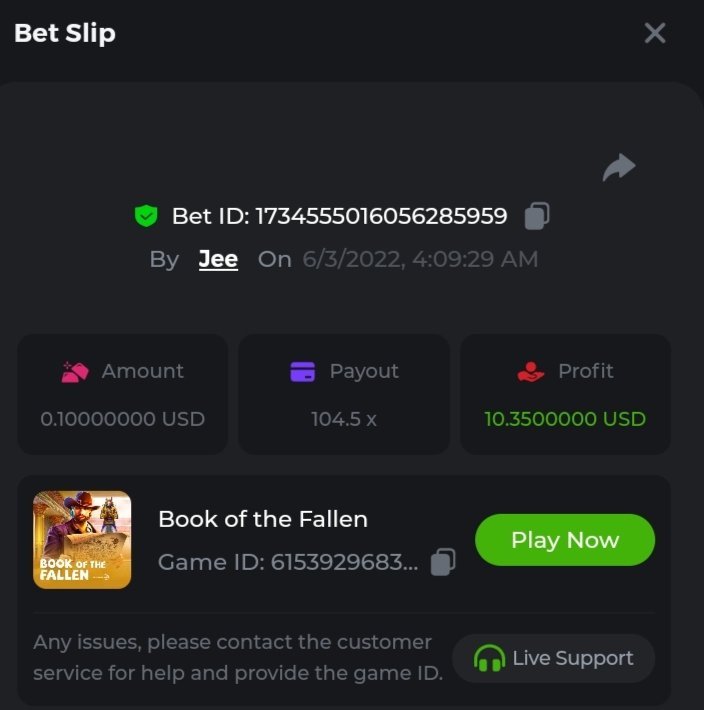Click the 104.5 x payout value
Image resolution: width=704 pixels, height=710 pixels.
344,419
